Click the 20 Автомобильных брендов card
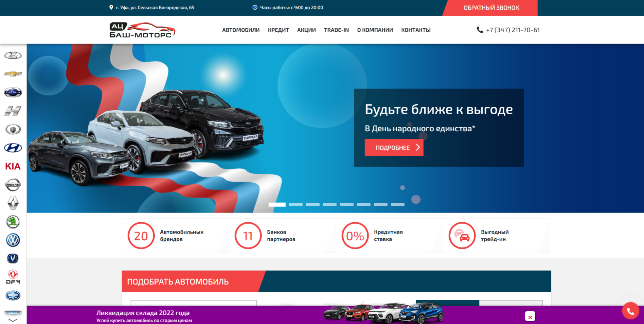Image resolution: width=644 pixels, height=324 pixels. [x=175, y=236]
